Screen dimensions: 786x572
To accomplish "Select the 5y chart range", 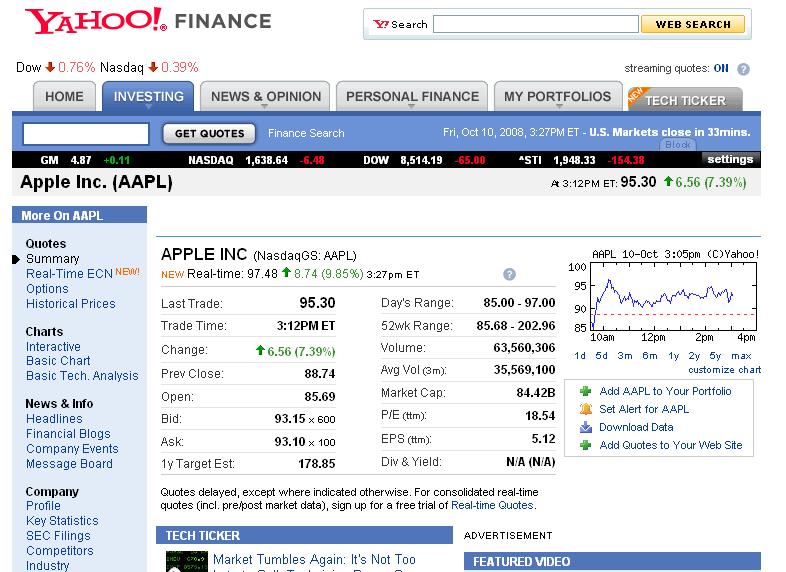I will click(x=715, y=356).
